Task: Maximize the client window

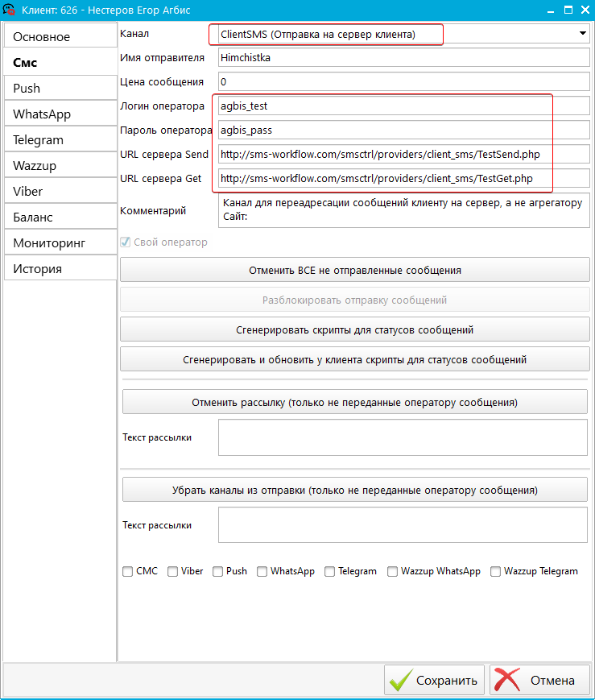Action: pos(568,10)
